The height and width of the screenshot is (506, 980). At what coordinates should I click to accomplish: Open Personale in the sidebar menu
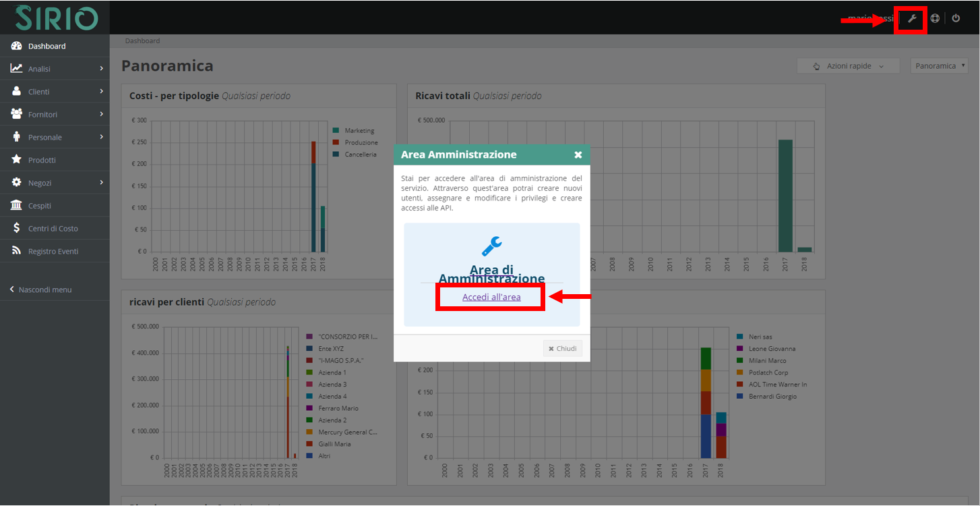44,137
